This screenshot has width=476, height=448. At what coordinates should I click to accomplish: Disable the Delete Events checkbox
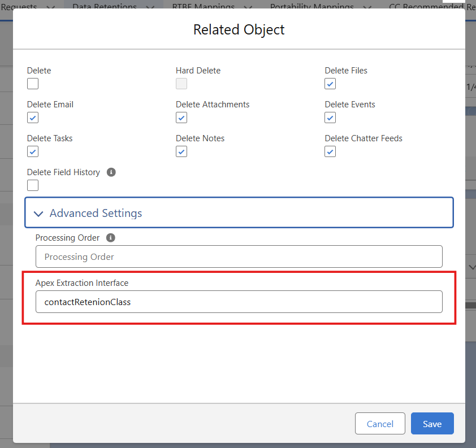click(x=330, y=118)
